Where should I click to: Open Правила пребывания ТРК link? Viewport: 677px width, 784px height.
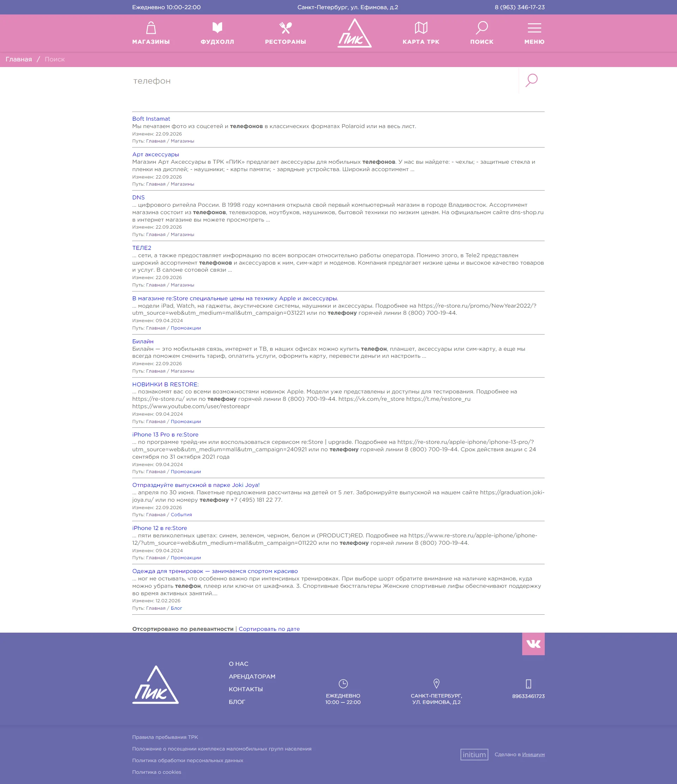pyautogui.click(x=165, y=737)
